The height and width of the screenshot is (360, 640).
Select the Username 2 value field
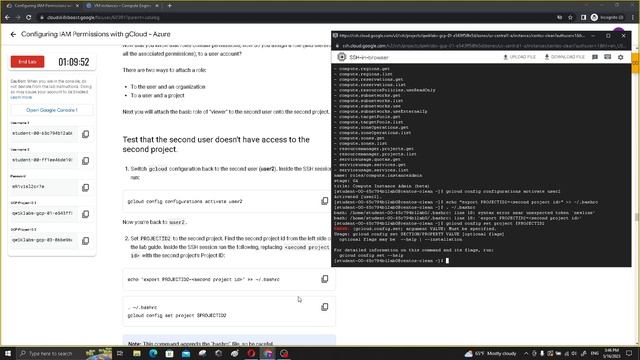click(x=43, y=160)
